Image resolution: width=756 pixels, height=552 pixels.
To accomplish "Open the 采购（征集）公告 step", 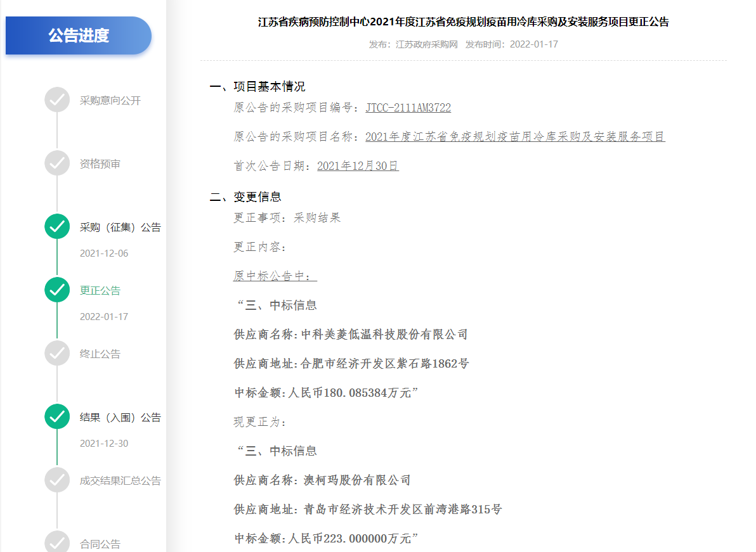I will (120, 228).
